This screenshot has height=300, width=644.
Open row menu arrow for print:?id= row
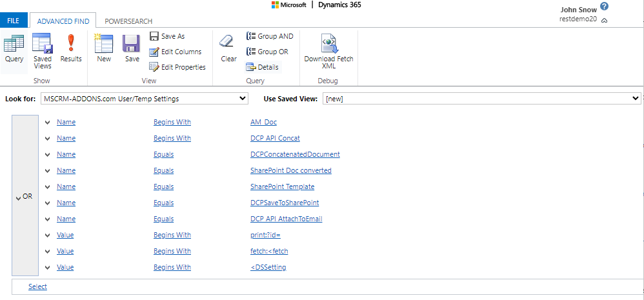[x=48, y=235]
